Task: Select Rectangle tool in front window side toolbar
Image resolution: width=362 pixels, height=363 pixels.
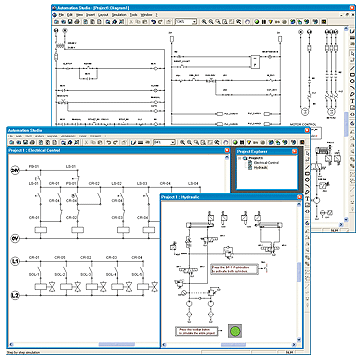Action: [307, 173]
